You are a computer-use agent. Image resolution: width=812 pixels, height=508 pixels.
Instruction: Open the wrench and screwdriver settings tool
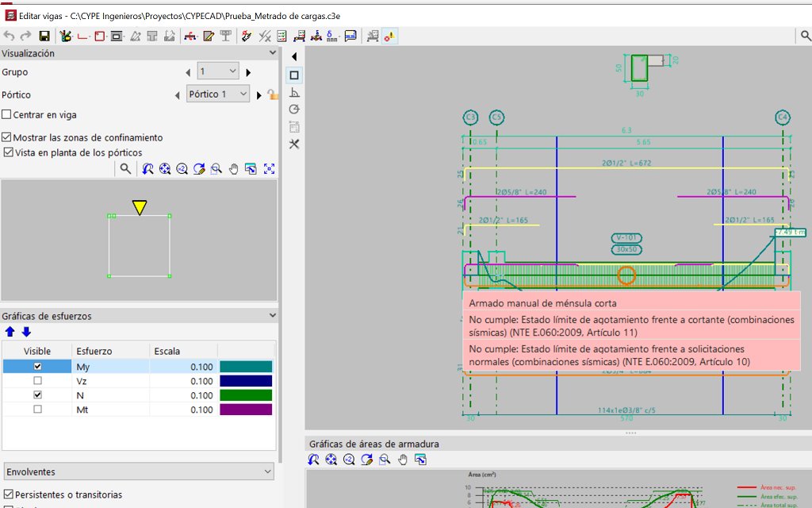pyautogui.click(x=294, y=144)
